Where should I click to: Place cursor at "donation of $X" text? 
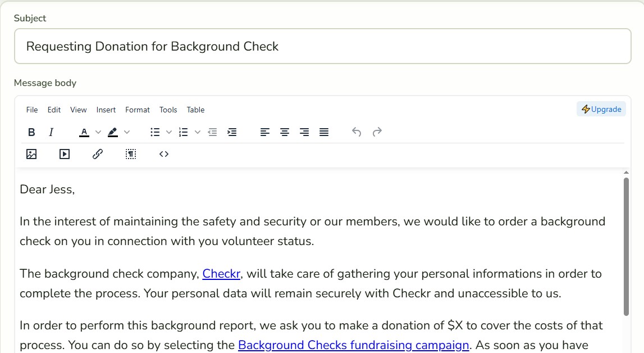click(422, 325)
